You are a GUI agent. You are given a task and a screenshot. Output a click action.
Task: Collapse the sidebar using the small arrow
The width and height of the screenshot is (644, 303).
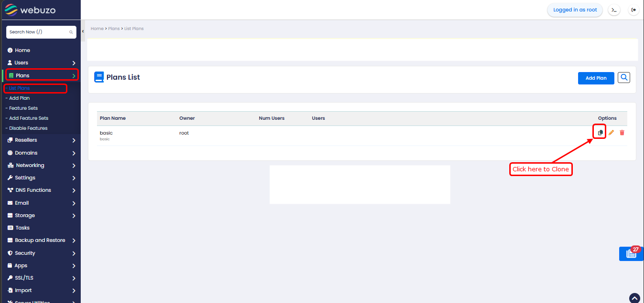(x=83, y=31)
